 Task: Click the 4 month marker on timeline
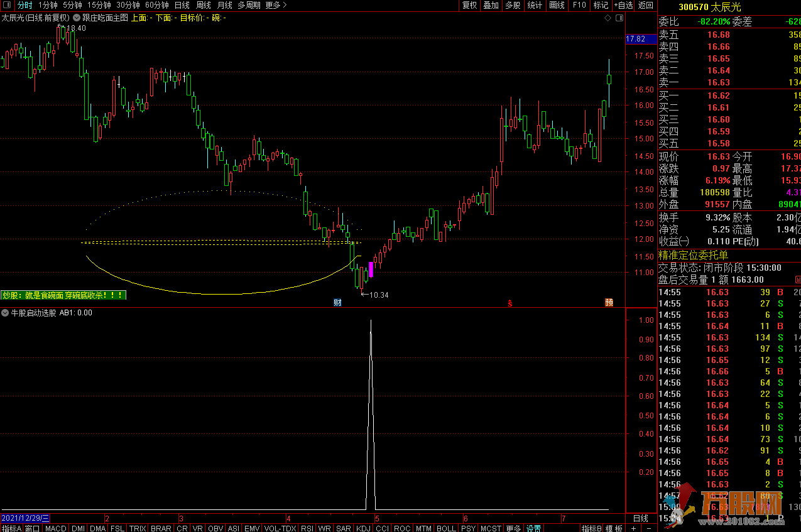click(x=288, y=519)
